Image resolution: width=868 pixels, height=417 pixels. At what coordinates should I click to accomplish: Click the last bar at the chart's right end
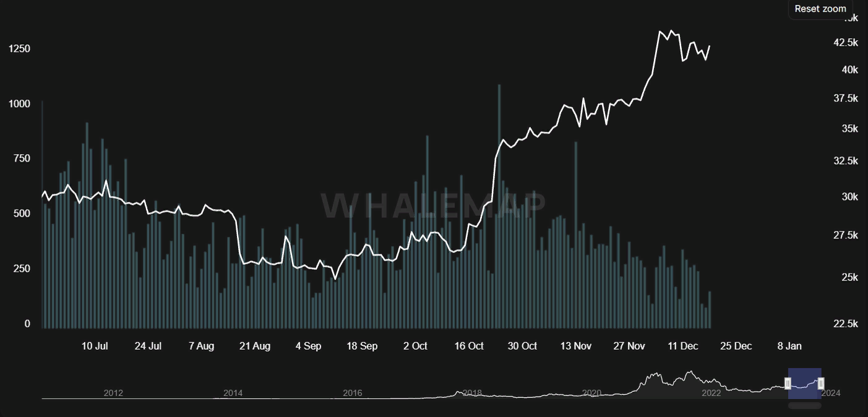pyautogui.click(x=710, y=309)
